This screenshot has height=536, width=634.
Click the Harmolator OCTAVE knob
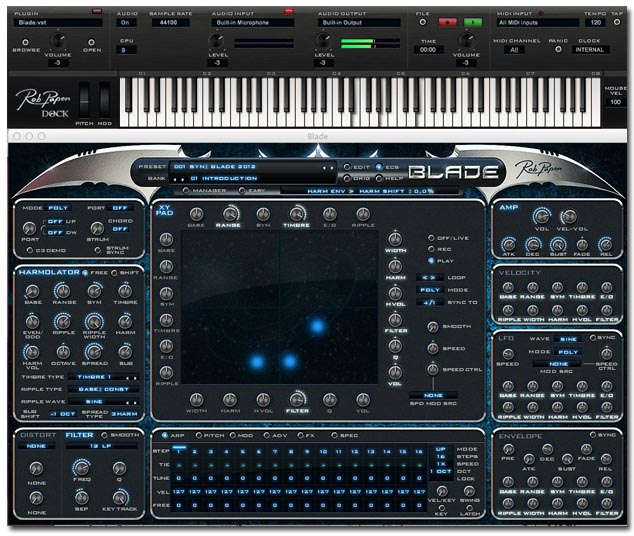tap(63, 352)
